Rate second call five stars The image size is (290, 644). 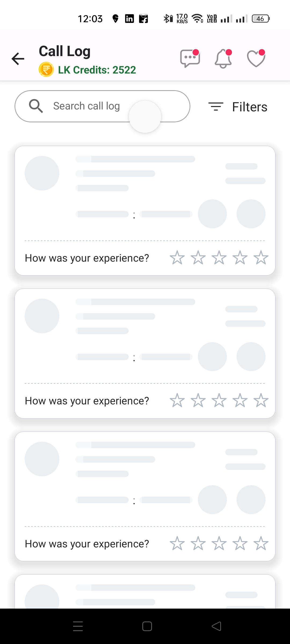261,400
